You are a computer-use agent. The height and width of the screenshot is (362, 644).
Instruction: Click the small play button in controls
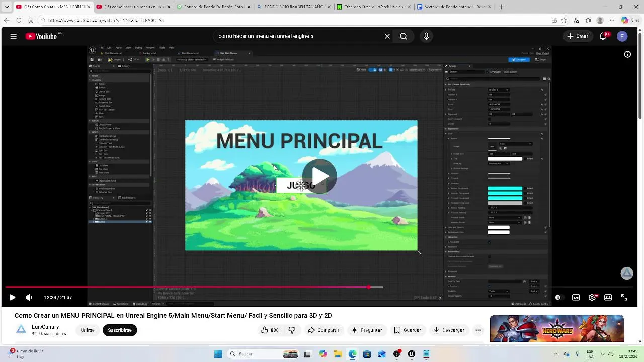[13, 297]
